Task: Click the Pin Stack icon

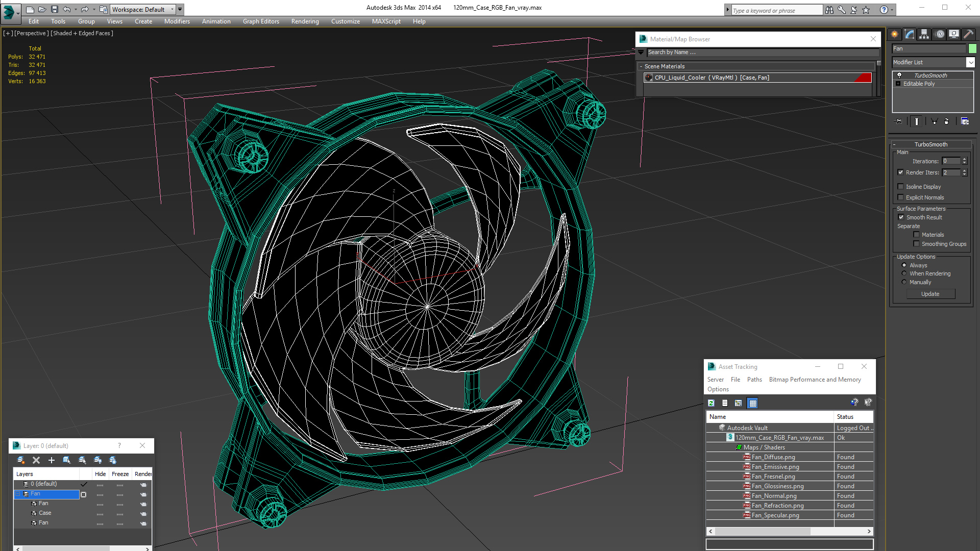Action: click(899, 121)
